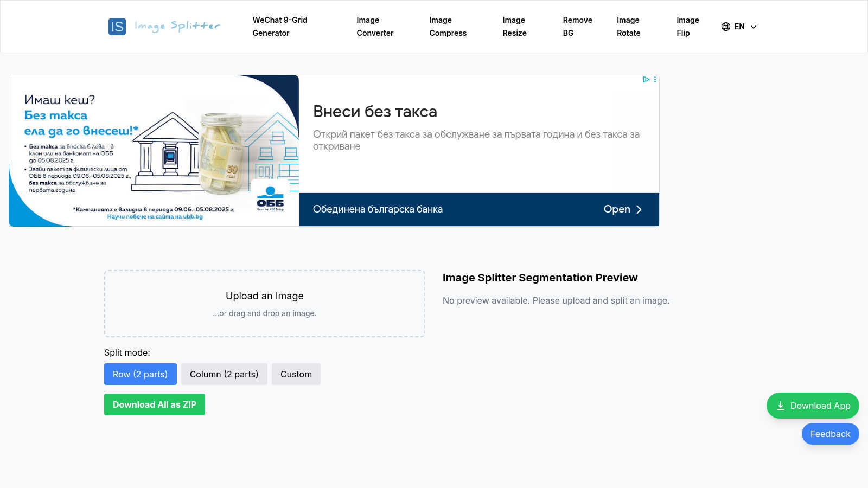
Task: Navigate to Image Flip page
Action: pos(687,27)
